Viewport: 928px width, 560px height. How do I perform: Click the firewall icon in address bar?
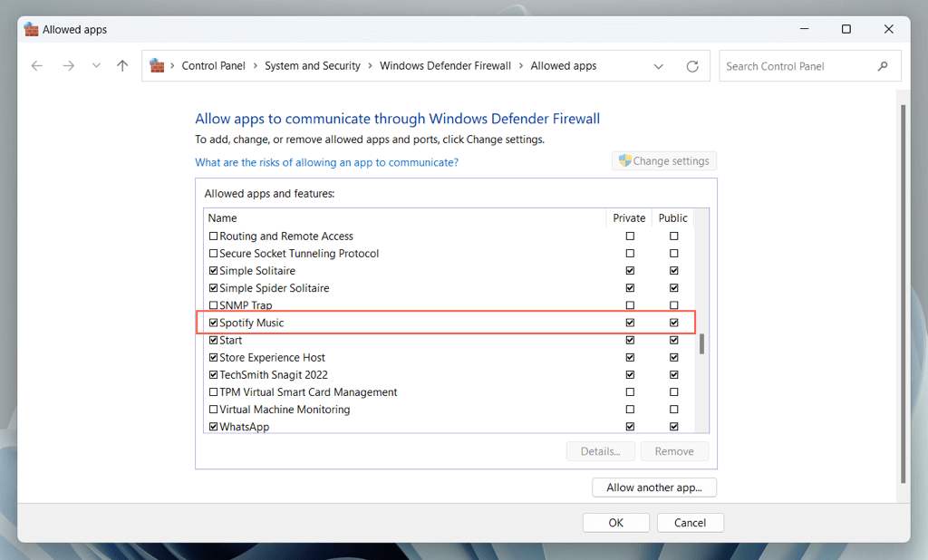click(x=157, y=66)
